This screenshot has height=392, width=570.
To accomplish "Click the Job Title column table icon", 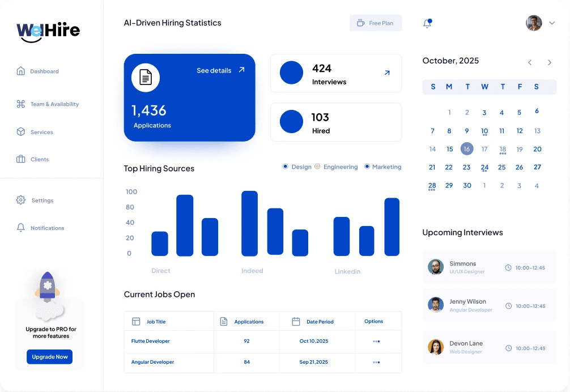I will (x=136, y=322).
